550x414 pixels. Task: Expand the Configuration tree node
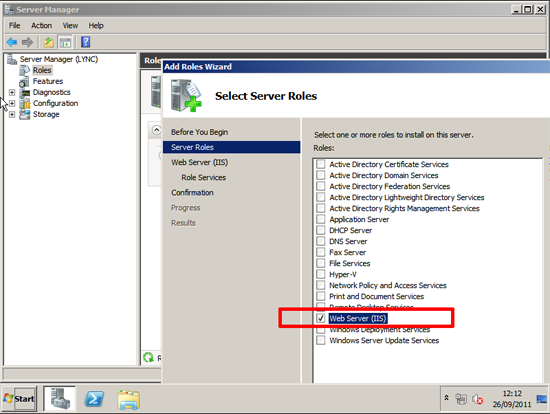12,104
